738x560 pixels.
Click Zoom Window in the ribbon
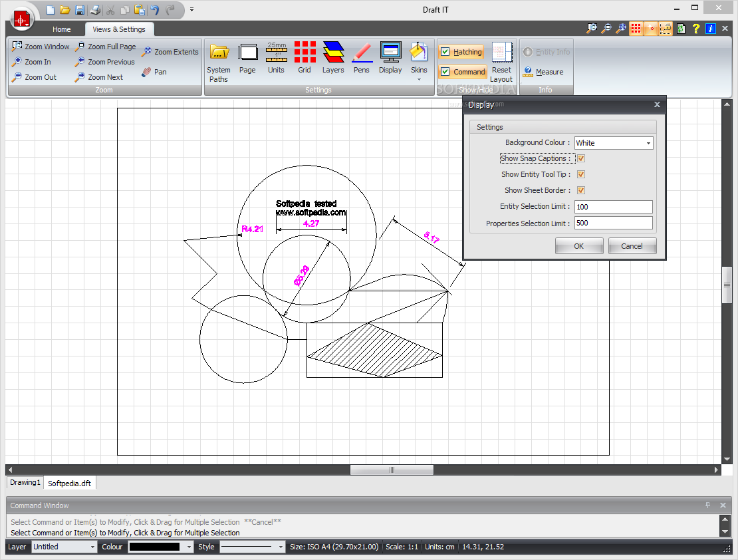click(x=41, y=47)
